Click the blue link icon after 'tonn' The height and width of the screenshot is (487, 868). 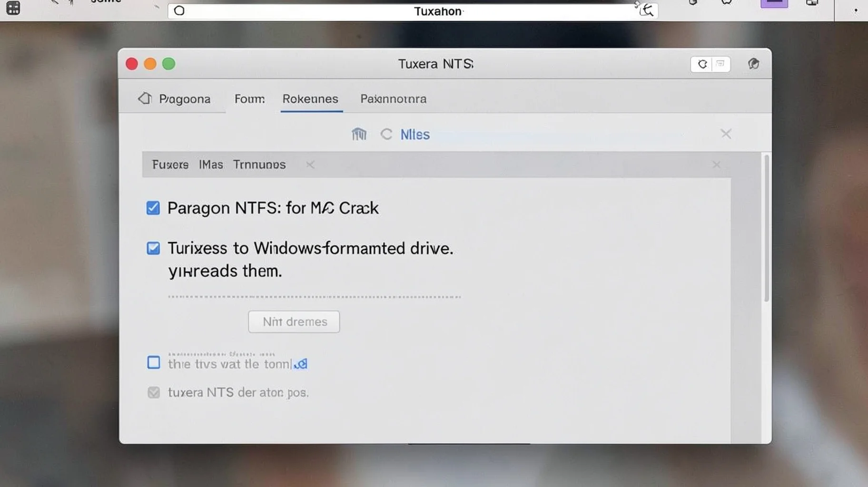tap(301, 364)
